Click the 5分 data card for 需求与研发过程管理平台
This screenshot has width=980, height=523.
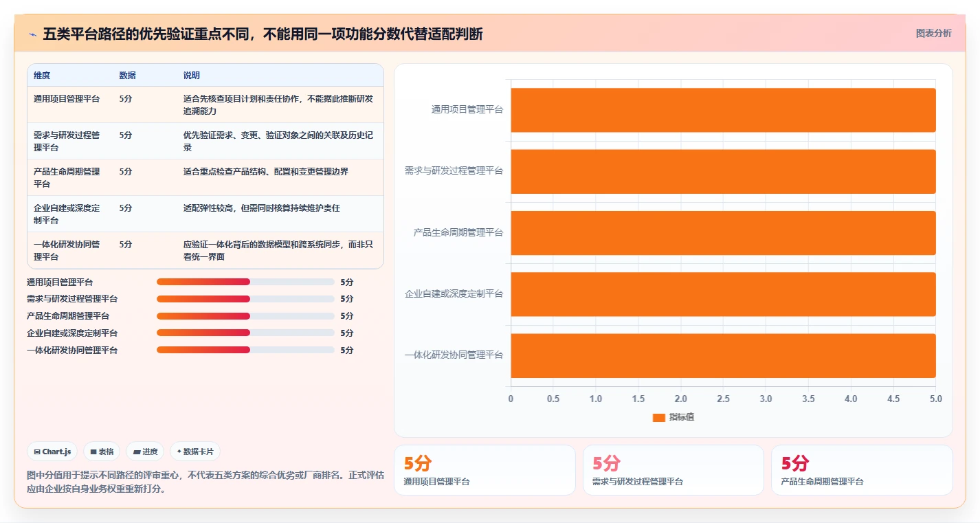673,470
